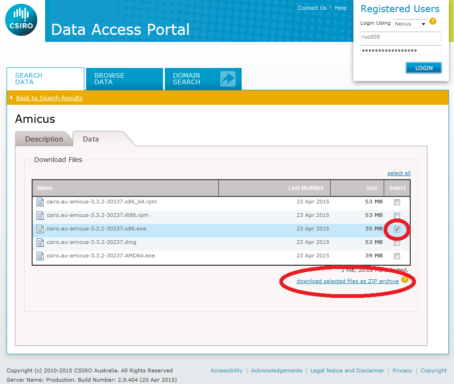The image size is (454, 384).
Task: Check the box for the .dmg file
Action: (x=397, y=243)
